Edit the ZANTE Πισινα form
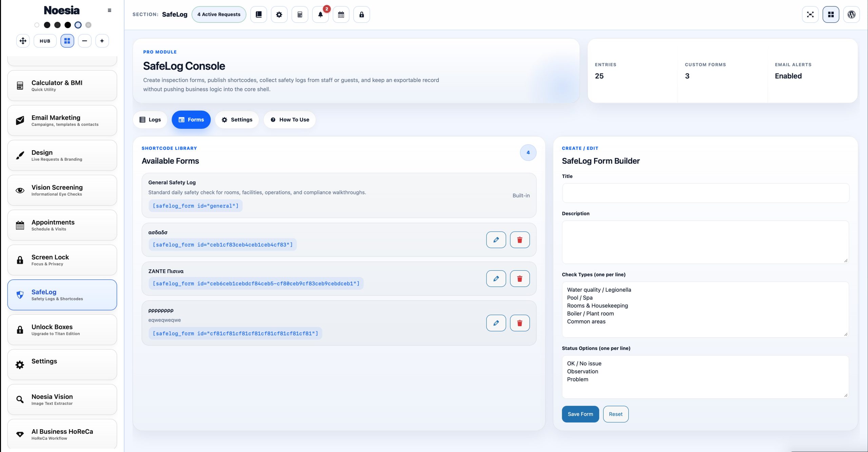This screenshot has width=868, height=452. coord(496,279)
